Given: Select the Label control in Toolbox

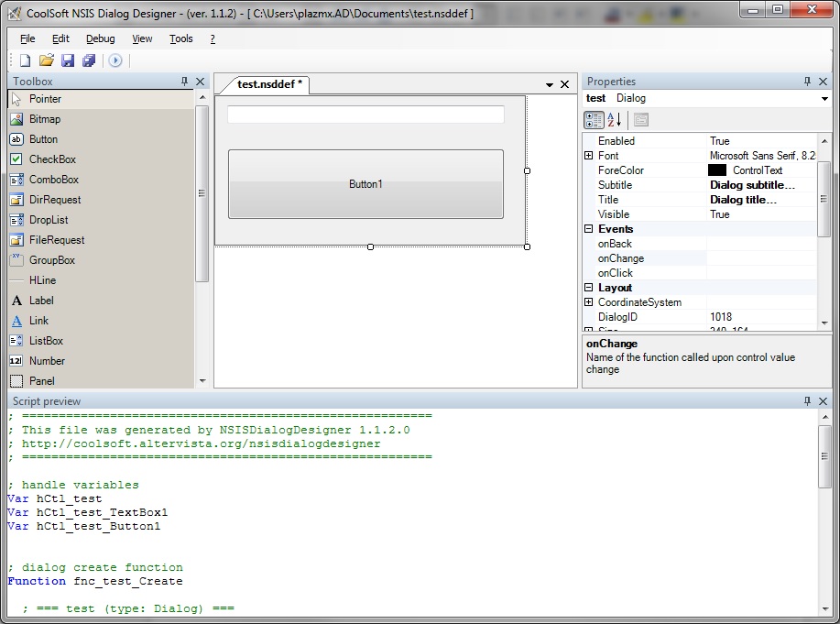Looking at the screenshot, I should tap(102, 301).
